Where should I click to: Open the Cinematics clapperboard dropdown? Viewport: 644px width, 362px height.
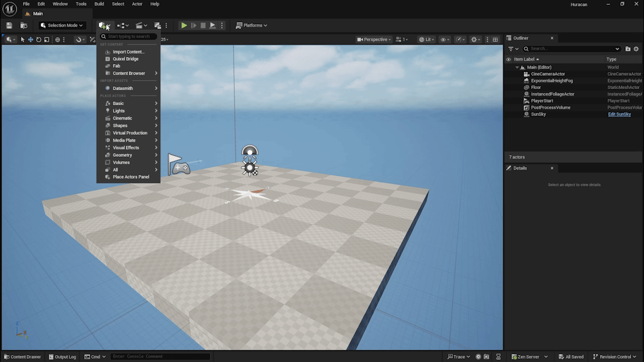pos(141,25)
